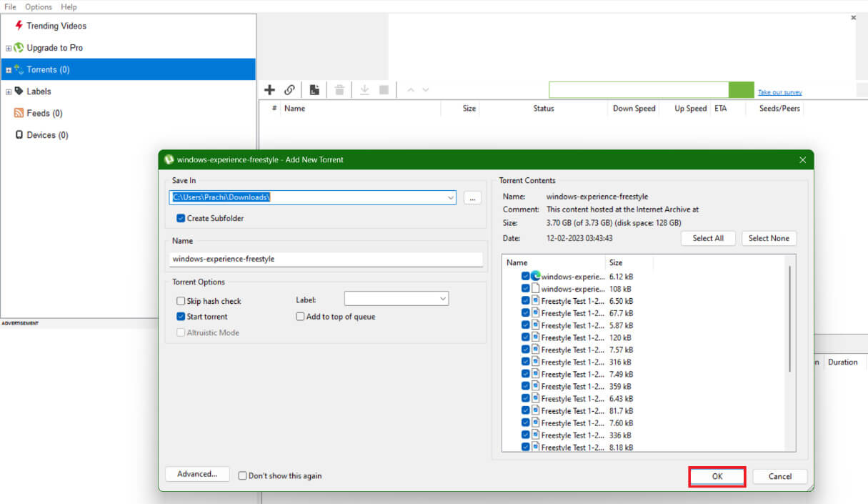
Task: Open the Save In path dropdown
Action: [x=450, y=197]
